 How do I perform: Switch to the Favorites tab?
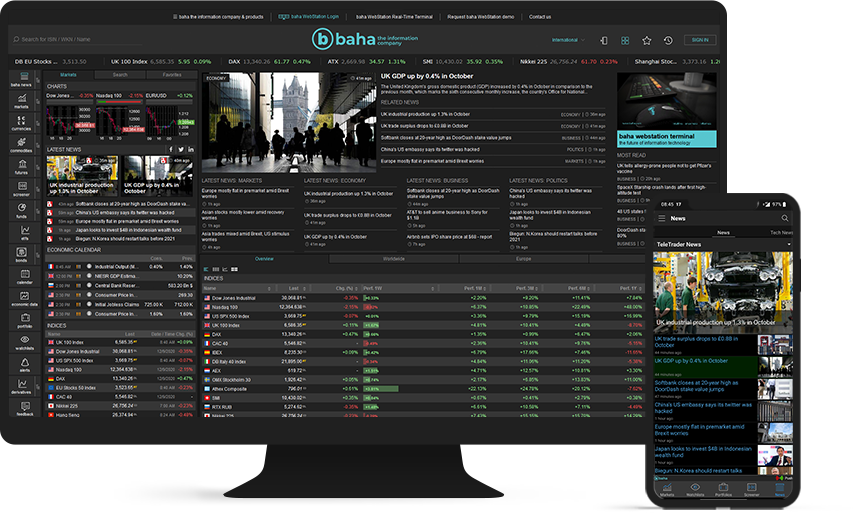[172, 74]
